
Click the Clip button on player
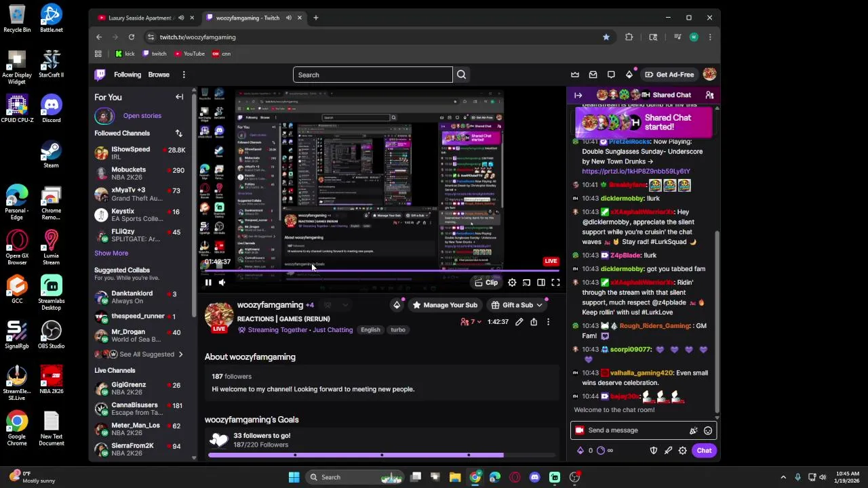pyautogui.click(x=486, y=283)
